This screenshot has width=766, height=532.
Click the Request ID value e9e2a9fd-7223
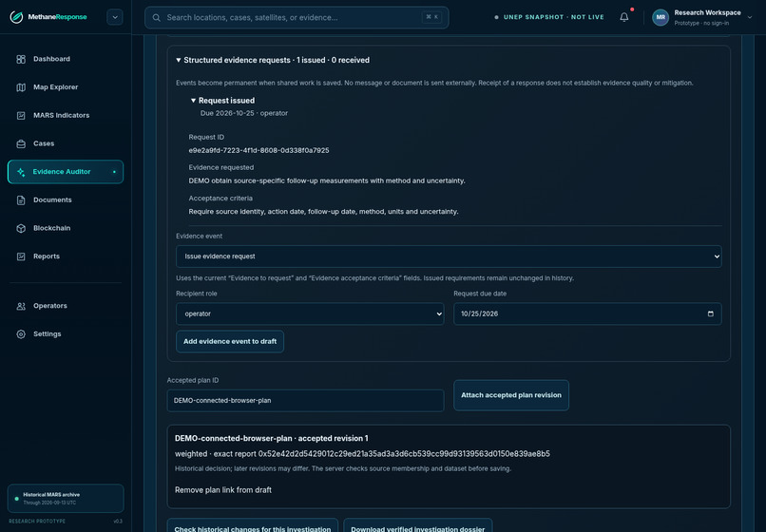tap(259, 150)
